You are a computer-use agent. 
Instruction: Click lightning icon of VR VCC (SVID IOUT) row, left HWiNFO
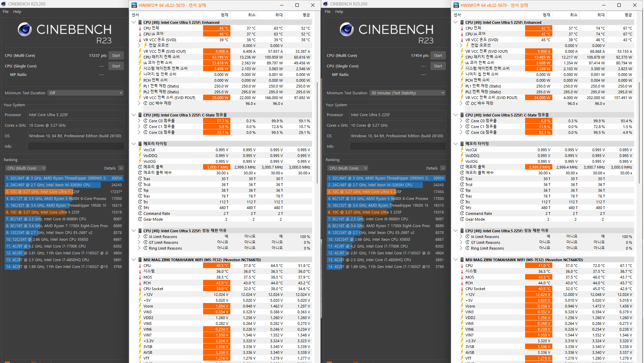click(x=140, y=51)
